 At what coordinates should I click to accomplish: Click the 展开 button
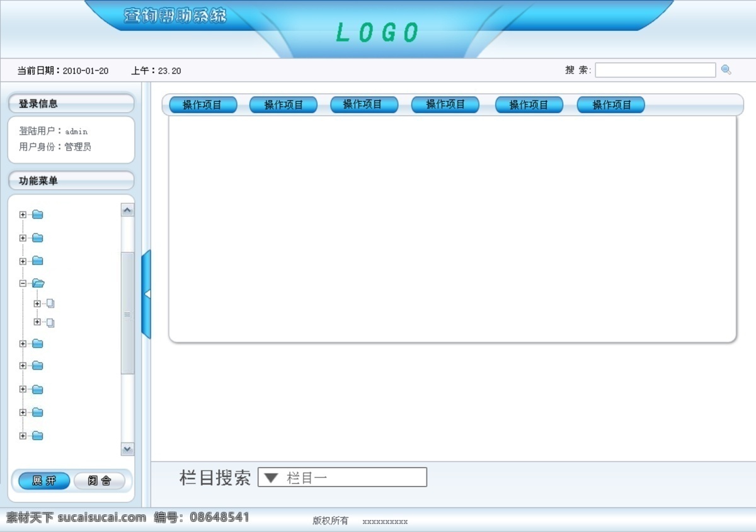[44, 481]
